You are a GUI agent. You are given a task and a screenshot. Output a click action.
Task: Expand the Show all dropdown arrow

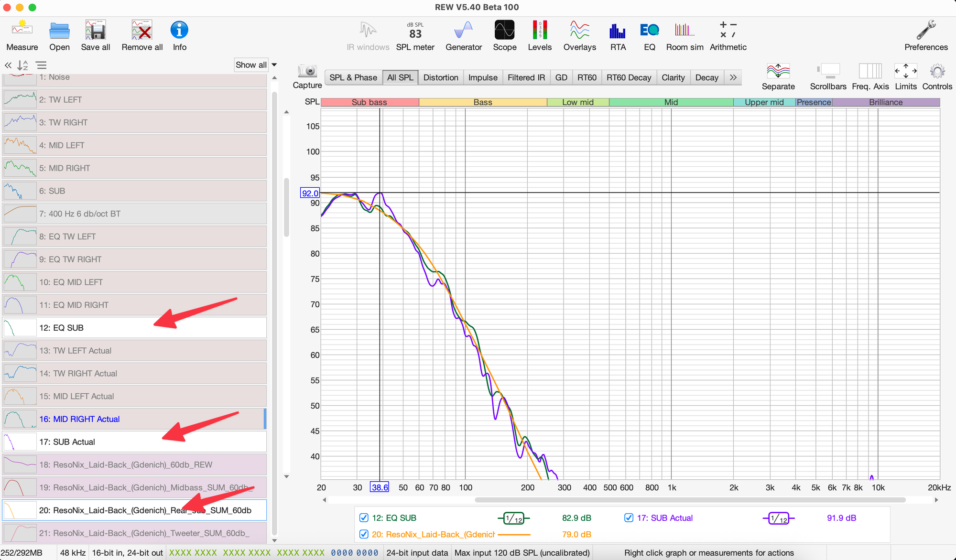click(x=274, y=65)
